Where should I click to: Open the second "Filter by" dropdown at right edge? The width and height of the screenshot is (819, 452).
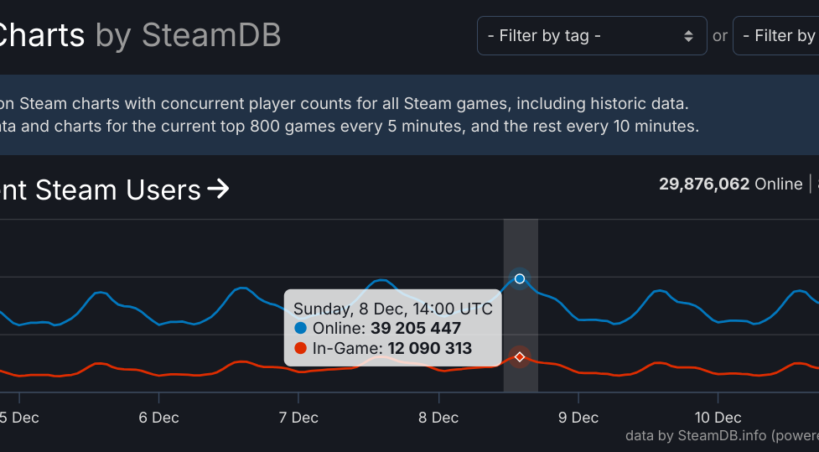tap(777, 36)
